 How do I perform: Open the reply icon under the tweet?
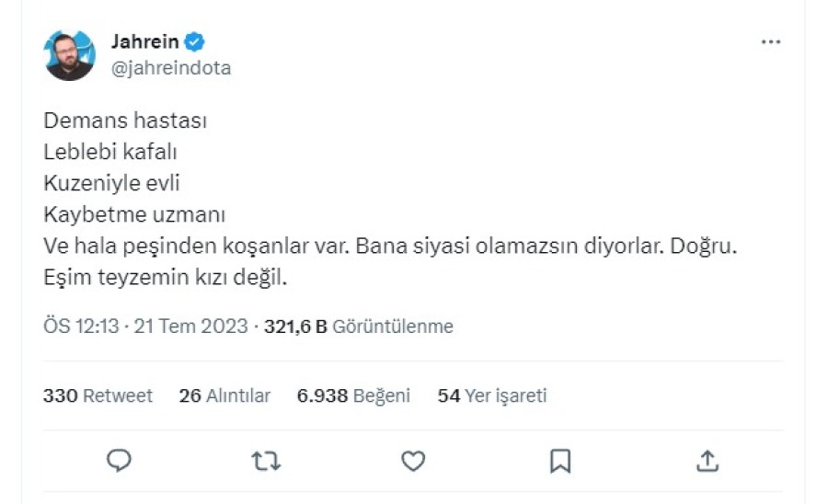pyautogui.click(x=120, y=460)
